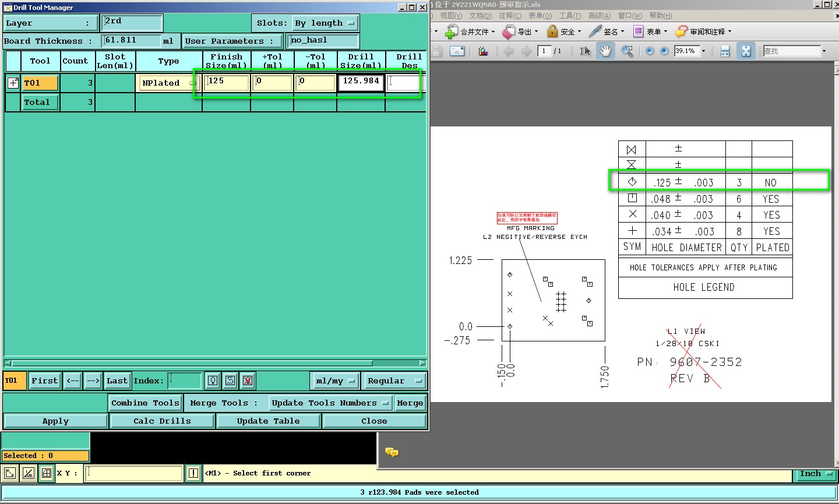The height and width of the screenshot is (504, 839).
Task: Click the undo/restore icon next to Index
Action: pyautogui.click(x=230, y=380)
